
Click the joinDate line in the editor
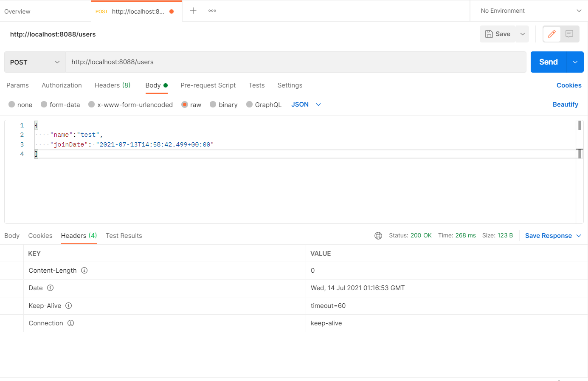click(132, 144)
